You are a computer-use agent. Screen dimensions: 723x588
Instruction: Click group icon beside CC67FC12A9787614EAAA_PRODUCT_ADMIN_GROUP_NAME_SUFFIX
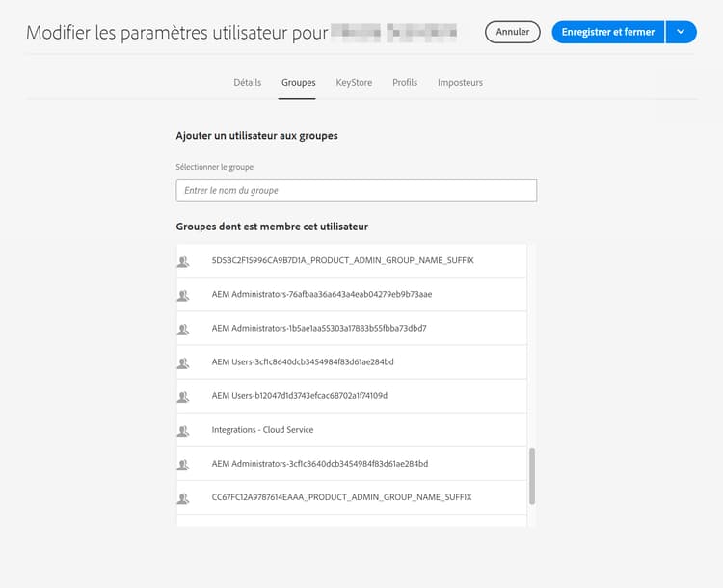point(183,498)
